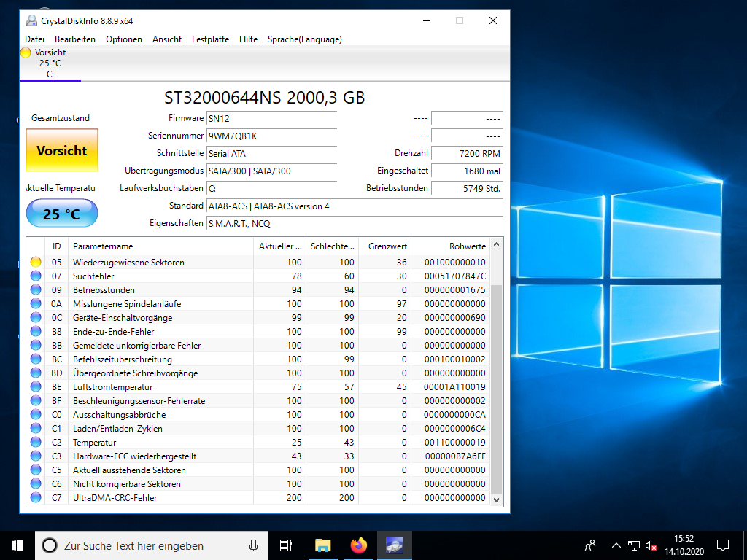This screenshot has width=747, height=560.
Task: Open the Datei menu
Action: tap(35, 39)
